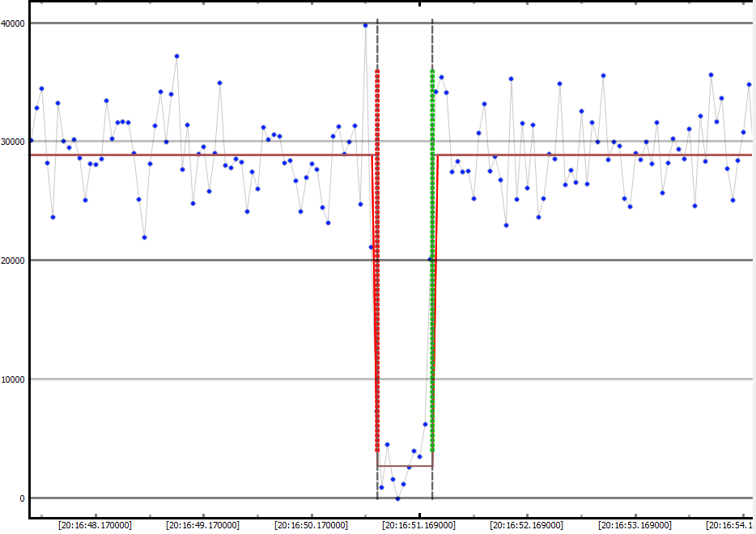Click the 40000 y-axis label
Viewport: 756px width, 534px height.
(13, 23)
